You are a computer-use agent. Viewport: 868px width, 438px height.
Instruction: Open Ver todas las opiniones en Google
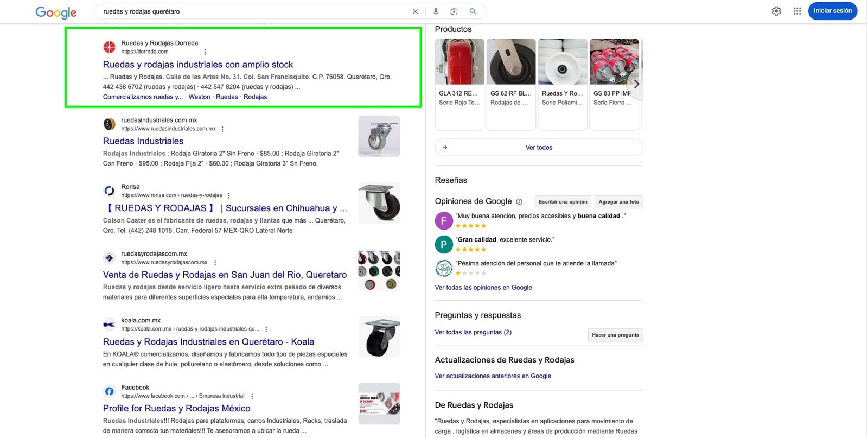483,288
